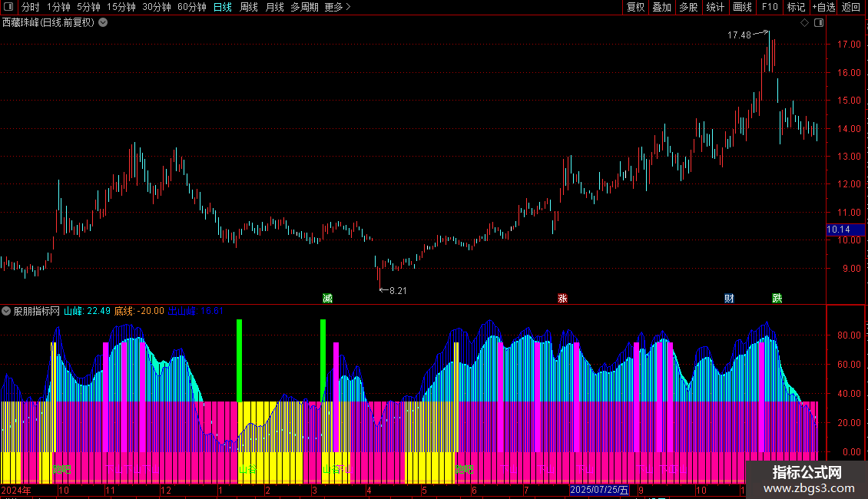868x499 pixels.
Task: Expand the 更多 period options
Action: [x=338, y=7]
